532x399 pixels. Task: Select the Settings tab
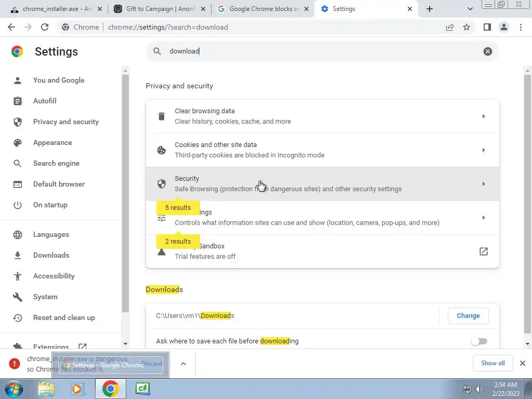[366, 9]
